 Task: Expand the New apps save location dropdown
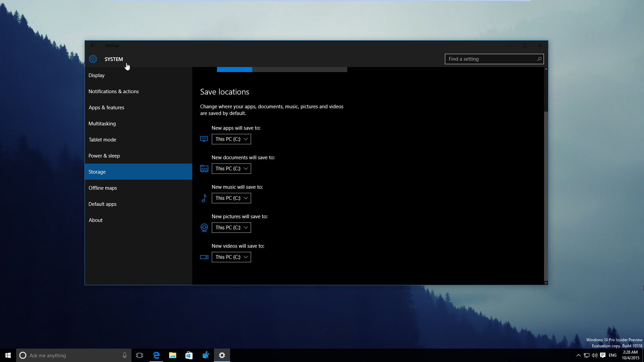[x=231, y=139]
